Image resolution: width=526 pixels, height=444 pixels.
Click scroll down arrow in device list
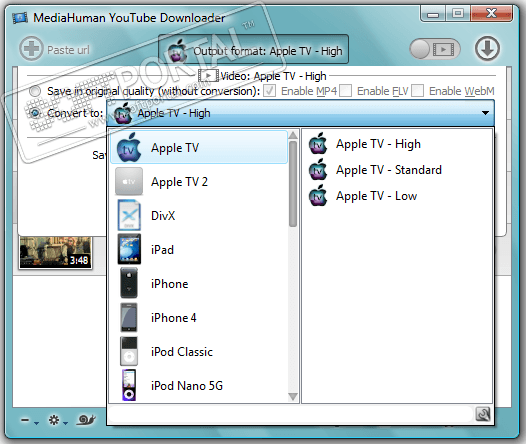293,397
